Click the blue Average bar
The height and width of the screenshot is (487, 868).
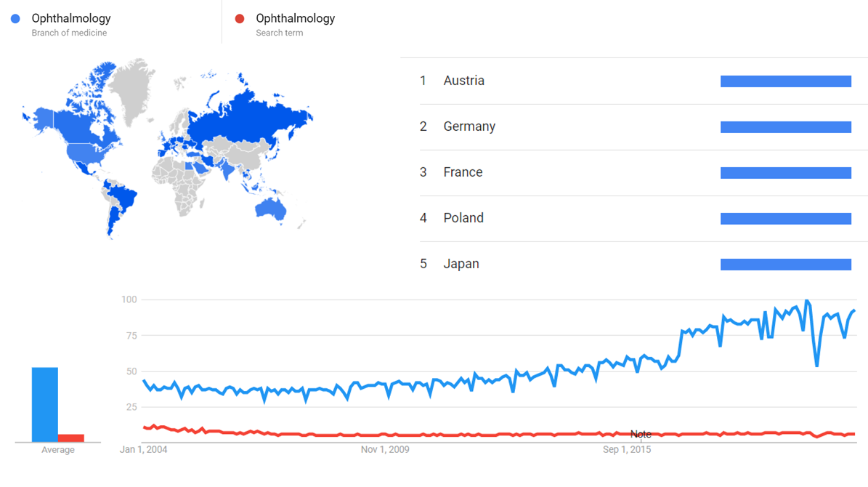[44, 404]
